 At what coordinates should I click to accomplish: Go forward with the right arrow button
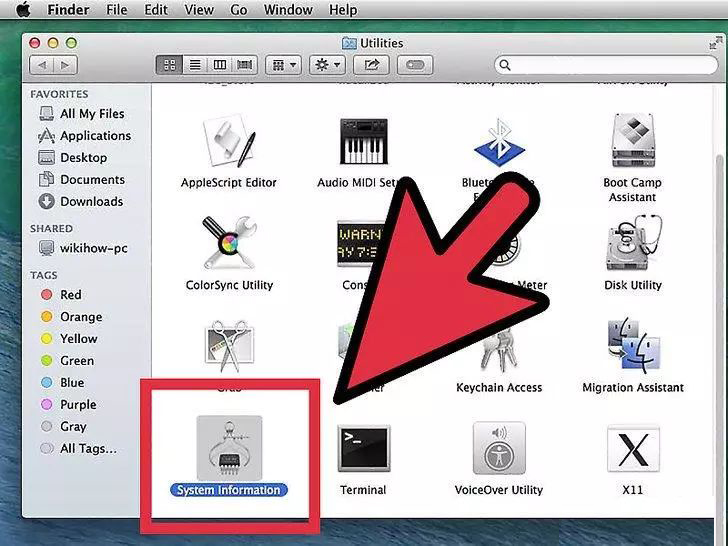[65, 65]
